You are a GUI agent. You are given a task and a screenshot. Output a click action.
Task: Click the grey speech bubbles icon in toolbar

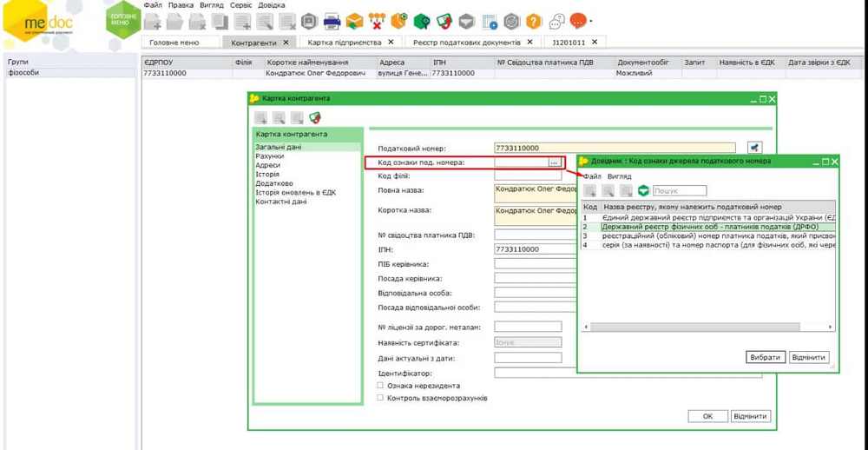coord(556,22)
